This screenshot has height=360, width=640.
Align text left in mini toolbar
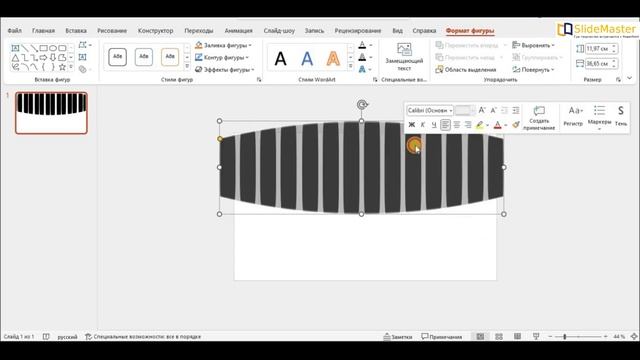click(445, 124)
